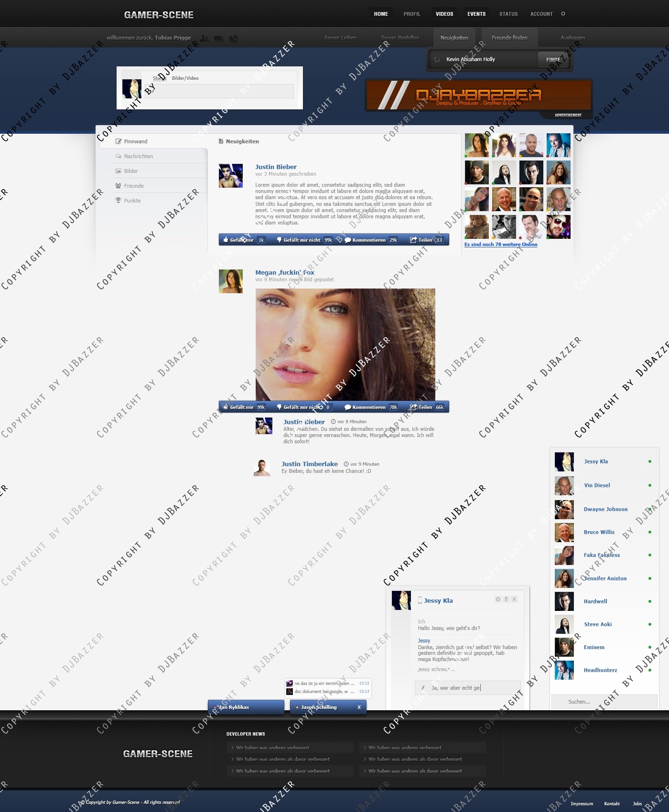This screenshot has height=812, width=669.
Task: Share Megan Fox's photo via Teilen
Action: (425, 407)
